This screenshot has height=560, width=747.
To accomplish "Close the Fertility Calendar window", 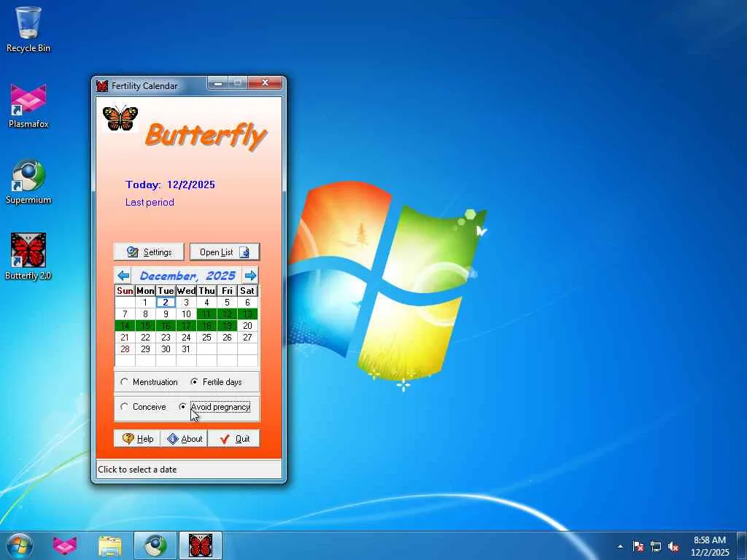I will point(266,83).
